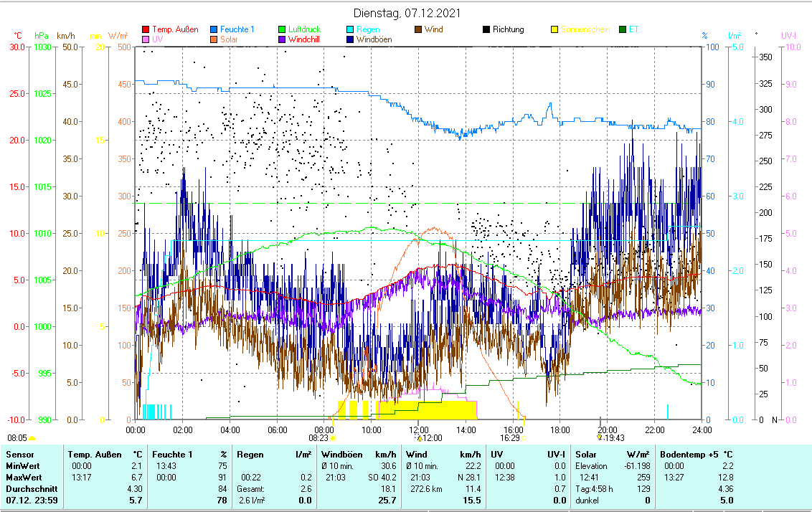Image resolution: width=812 pixels, height=512 pixels.
Task: Click the yellow Sonnenschein legend square
Action: click(554, 30)
